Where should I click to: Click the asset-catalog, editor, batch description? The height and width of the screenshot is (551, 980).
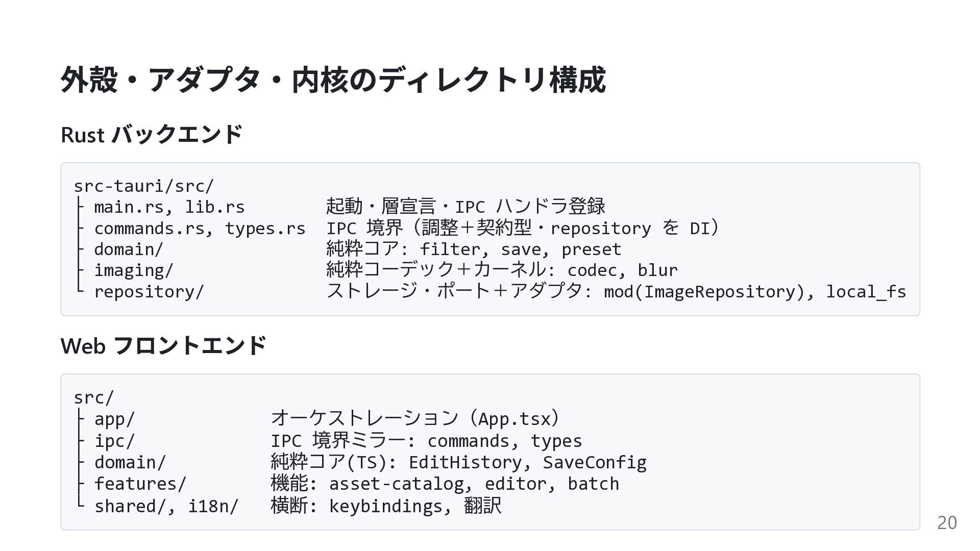point(474,484)
